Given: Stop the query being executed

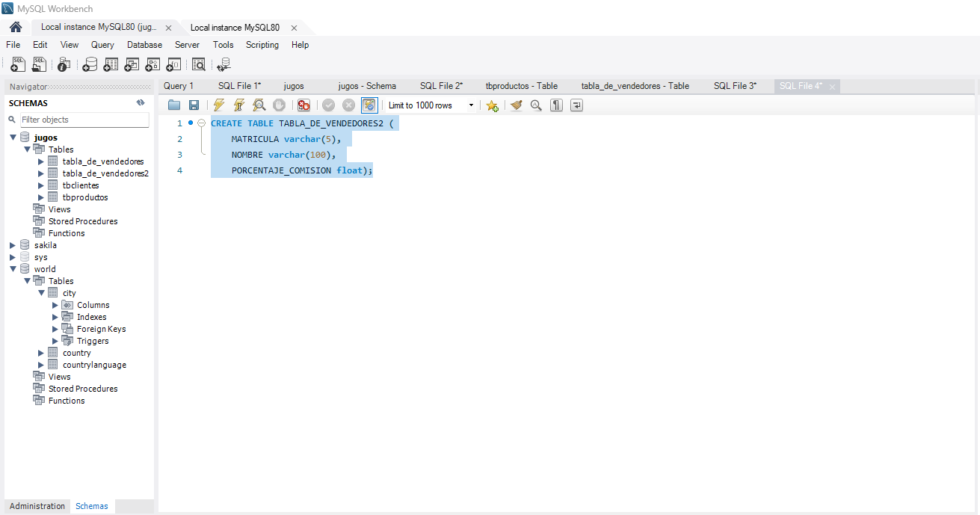Looking at the screenshot, I should 279,105.
